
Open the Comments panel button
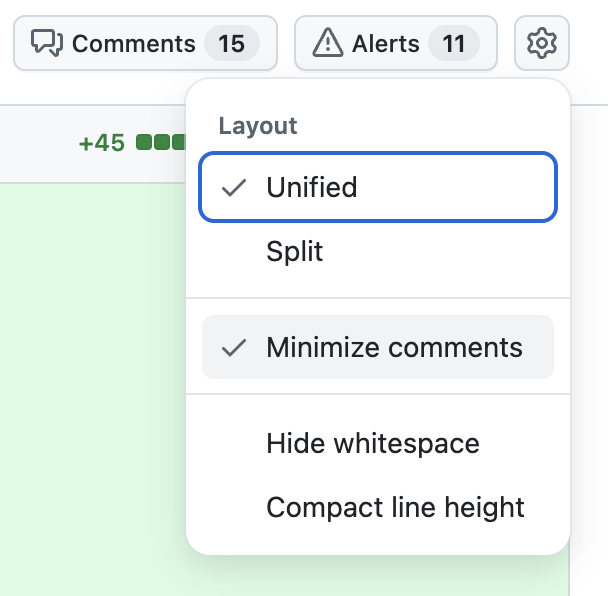(x=145, y=43)
